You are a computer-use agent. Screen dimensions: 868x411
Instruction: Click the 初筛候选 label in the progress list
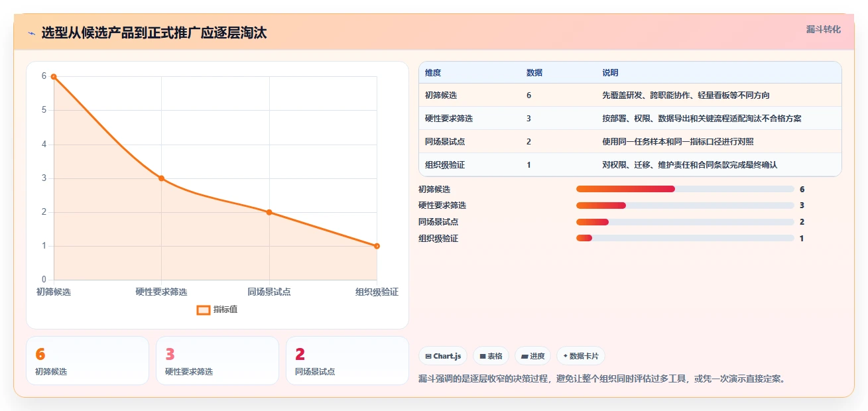tap(434, 189)
